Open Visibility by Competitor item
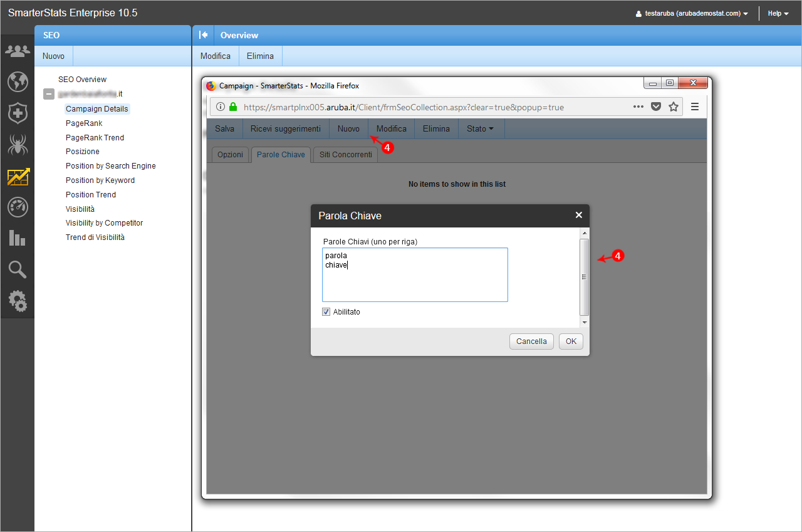 coord(105,223)
